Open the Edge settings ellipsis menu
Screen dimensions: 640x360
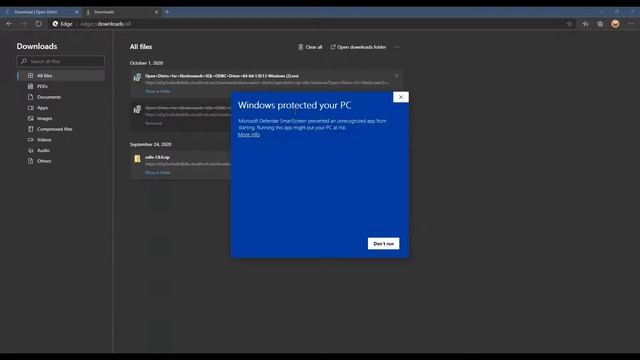(x=631, y=24)
